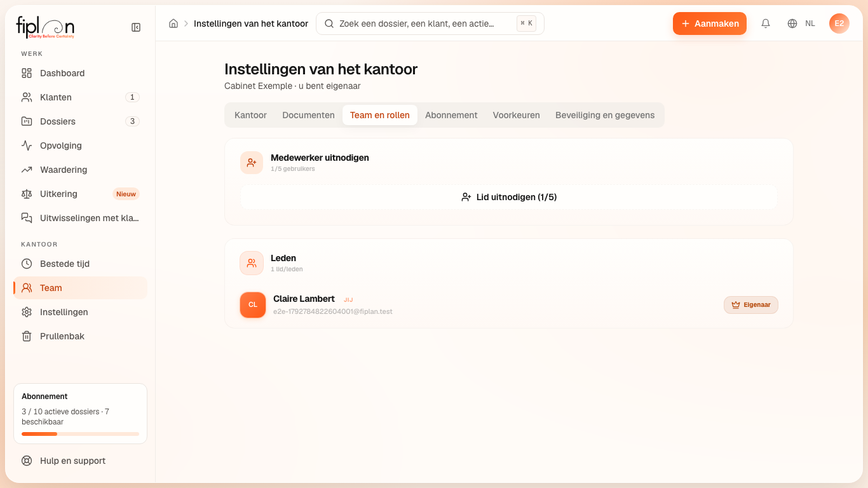Open Uitwisselingen met klanten
868x488 pixels.
pyautogui.click(x=80, y=218)
